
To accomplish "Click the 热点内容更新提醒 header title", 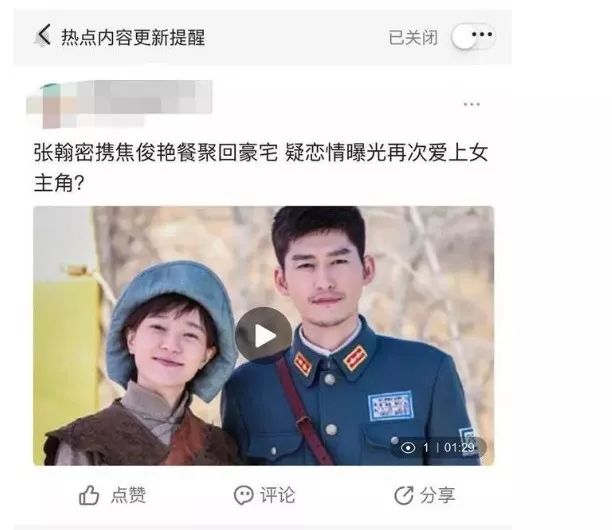I will (x=133, y=37).
